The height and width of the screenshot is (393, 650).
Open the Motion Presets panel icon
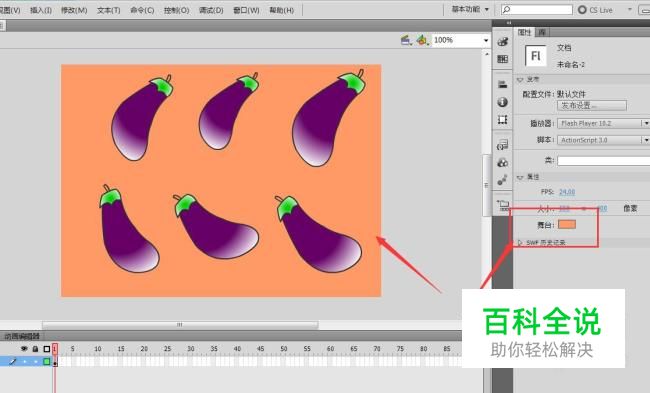tap(503, 180)
